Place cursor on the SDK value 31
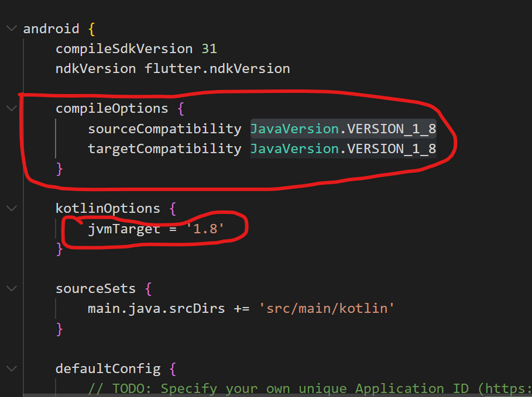Image resolution: width=532 pixels, height=397 pixels. tap(209, 48)
